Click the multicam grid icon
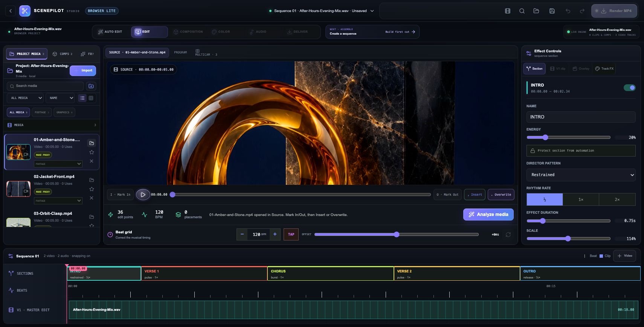The width and height of the screenshot is (644, 327). coord(197,51)
